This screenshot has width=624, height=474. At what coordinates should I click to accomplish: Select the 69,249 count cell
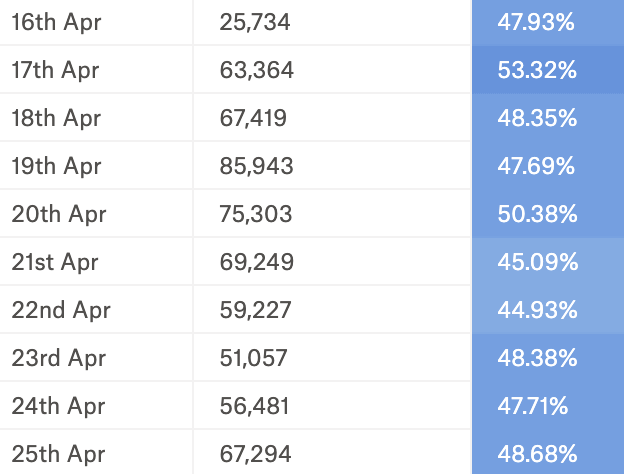pyautogui.click(x=257, y=262)
